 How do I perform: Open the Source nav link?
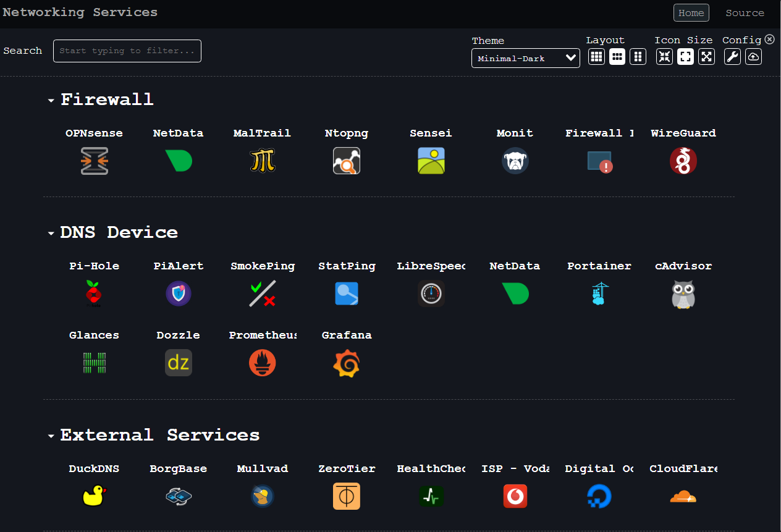(745, 13)
